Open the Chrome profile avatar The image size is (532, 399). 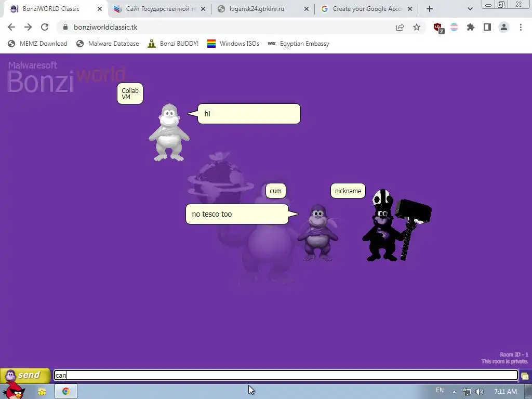click(504, 27)
